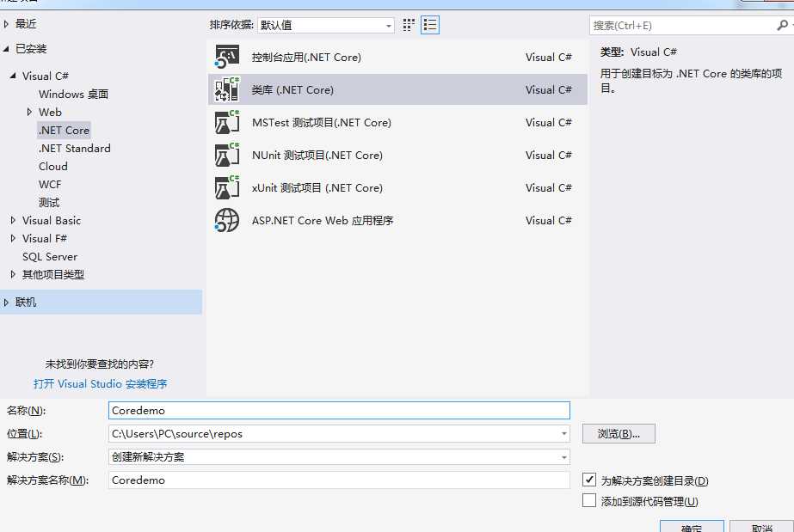Click the 浏览(B)... button

(619, 434)
